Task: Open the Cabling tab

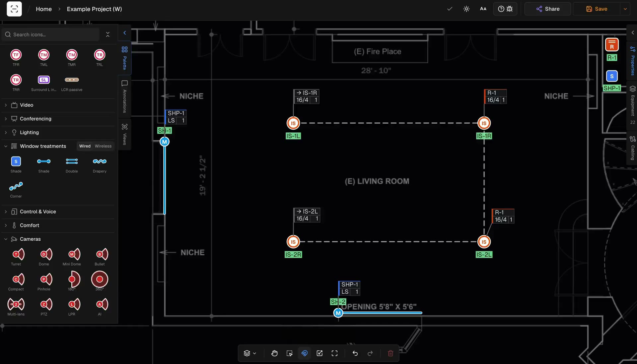Action: (633, 148)
